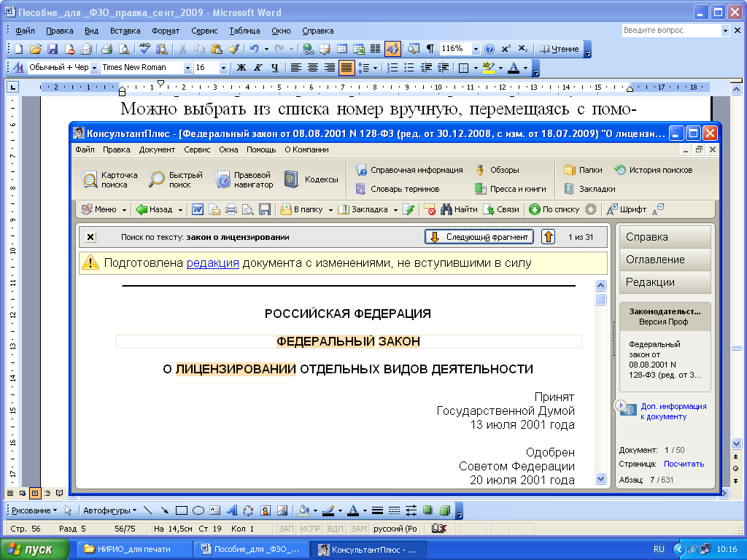Toggle Underline (Ч) formatting in Word
747x560 pixels.
click(x=275, y=68)
